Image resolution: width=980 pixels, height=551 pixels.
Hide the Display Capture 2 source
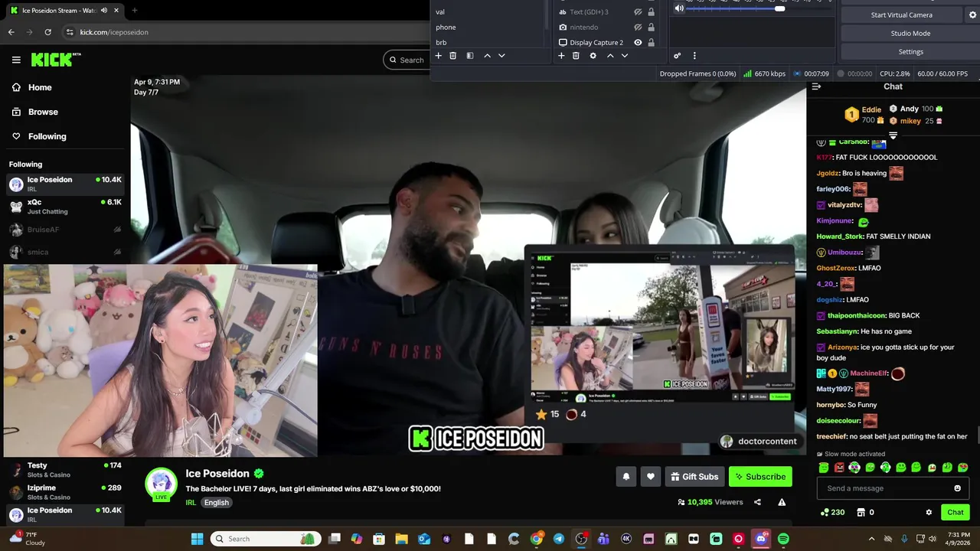click(638, 43)
